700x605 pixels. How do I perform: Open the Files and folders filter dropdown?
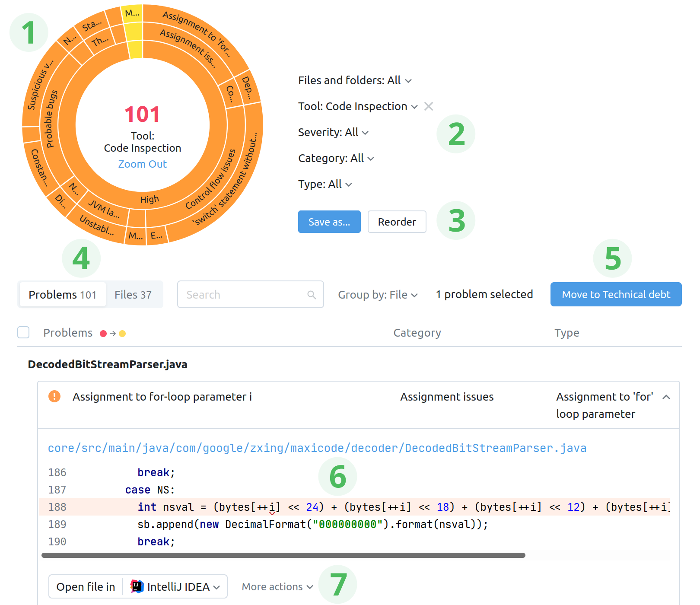point(355,80)
